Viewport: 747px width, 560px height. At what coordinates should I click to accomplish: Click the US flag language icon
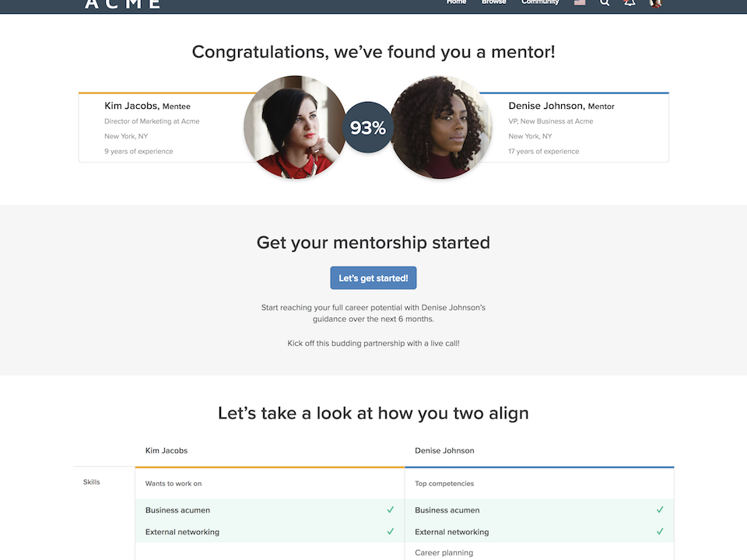coord(580,3)
